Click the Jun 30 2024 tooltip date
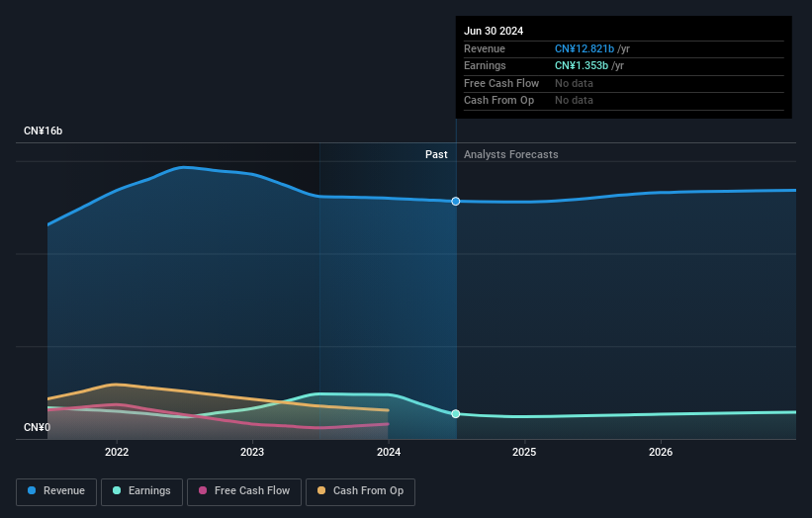812x518 pixels. pos(494,31)
